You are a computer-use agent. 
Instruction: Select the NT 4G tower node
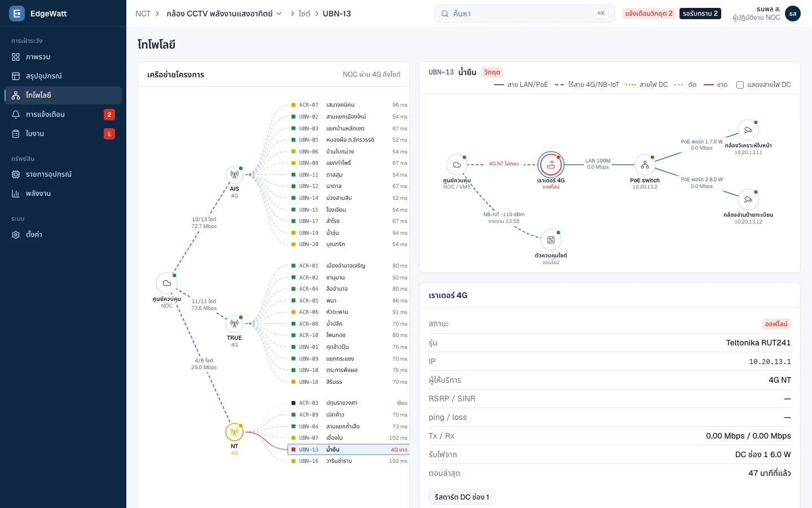point(235,432)
